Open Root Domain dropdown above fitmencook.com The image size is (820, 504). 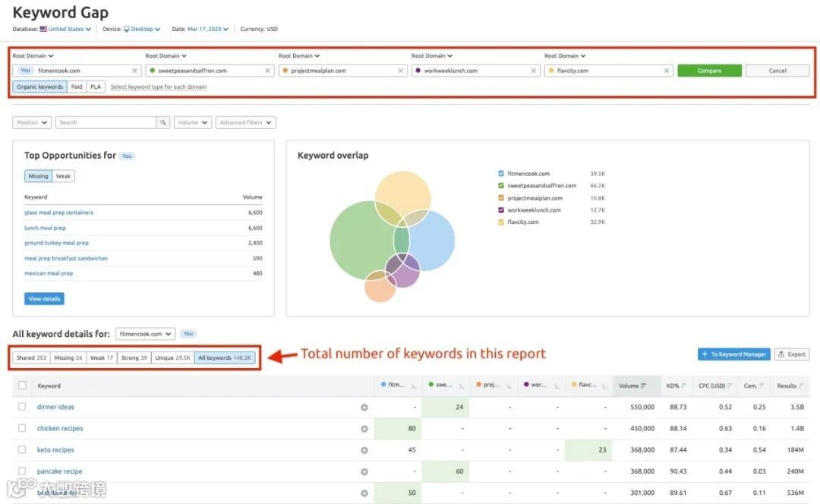[33, 56]
